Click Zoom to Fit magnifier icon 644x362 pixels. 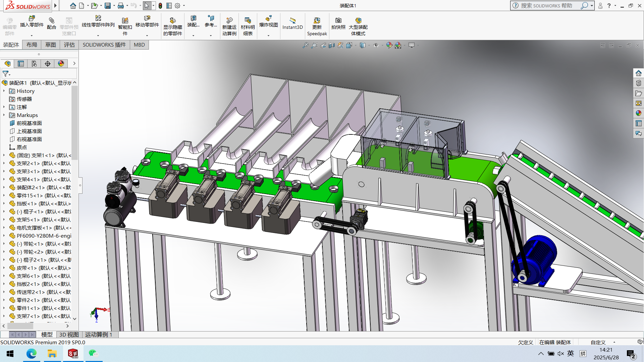click(x=305, y=45)
